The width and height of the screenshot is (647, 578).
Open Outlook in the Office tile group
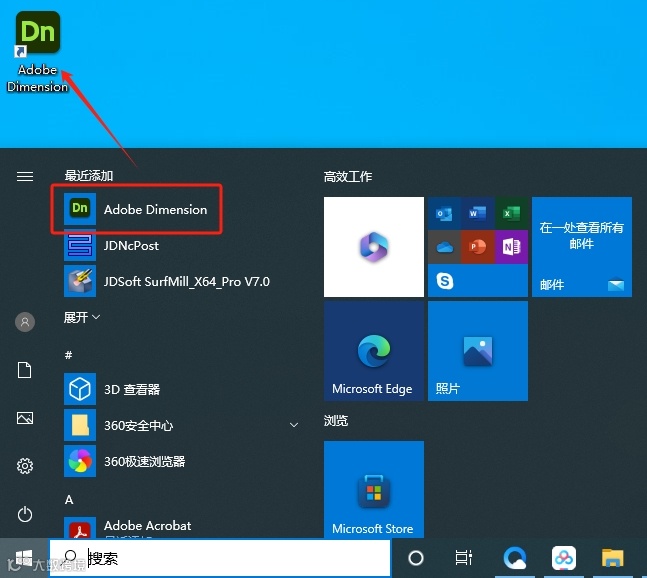(444, 213)
